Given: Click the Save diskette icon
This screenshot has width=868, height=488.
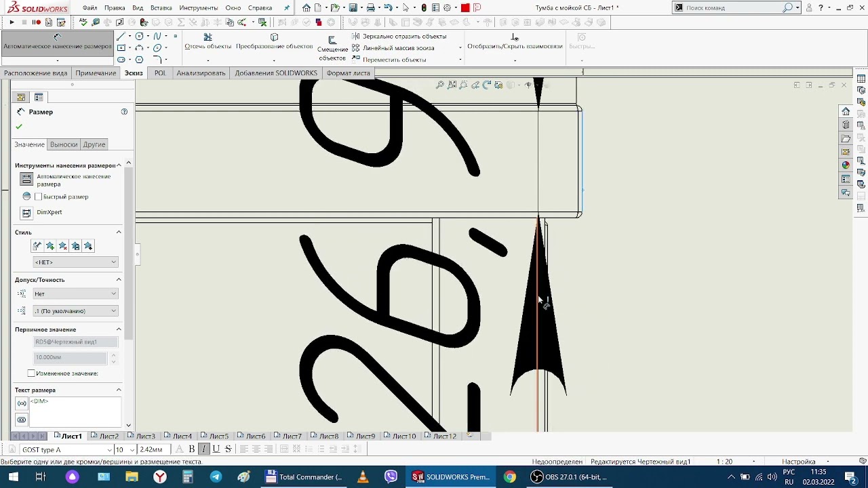Looking at the screenshot, I should [x=353, y=8].
